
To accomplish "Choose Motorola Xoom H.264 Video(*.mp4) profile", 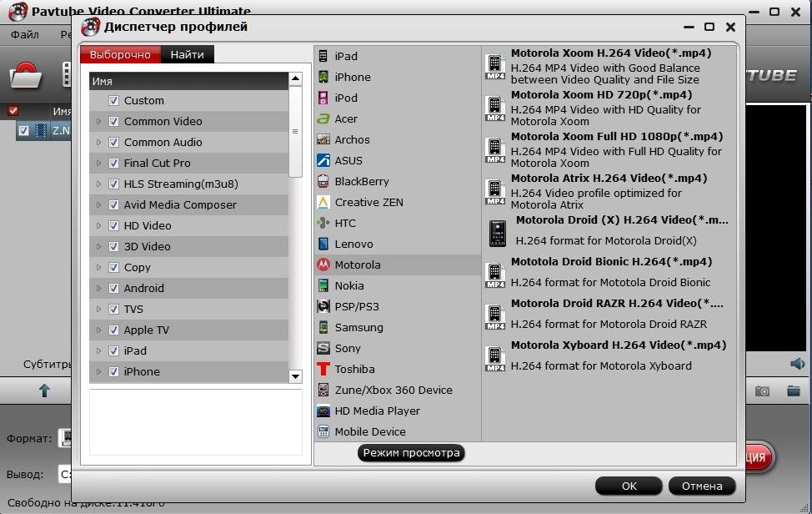I will (x=609, y=66).
